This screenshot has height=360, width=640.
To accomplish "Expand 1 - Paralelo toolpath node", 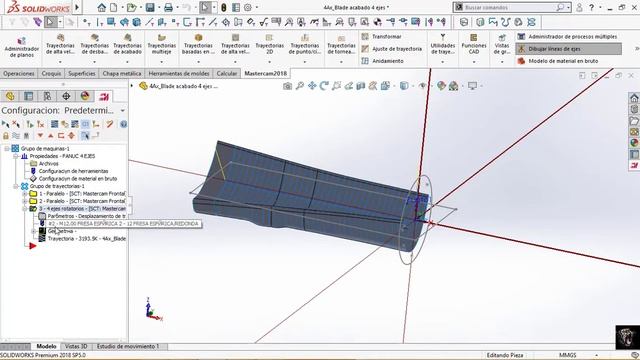I will (24, 193).
